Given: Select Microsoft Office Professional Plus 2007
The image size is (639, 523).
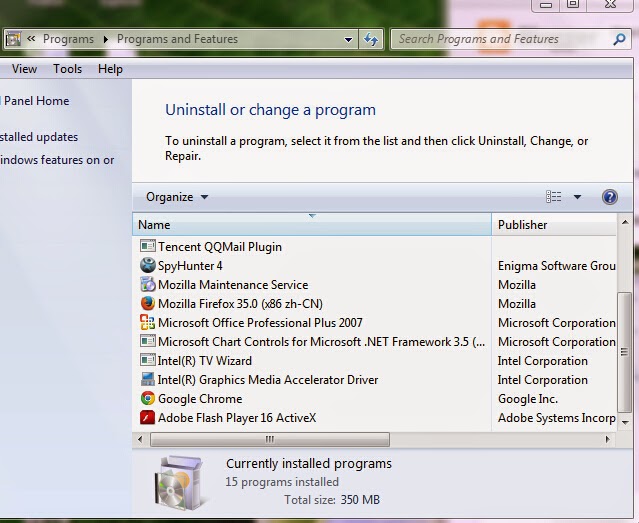Looking at the screenshot, I should [260, 322].
